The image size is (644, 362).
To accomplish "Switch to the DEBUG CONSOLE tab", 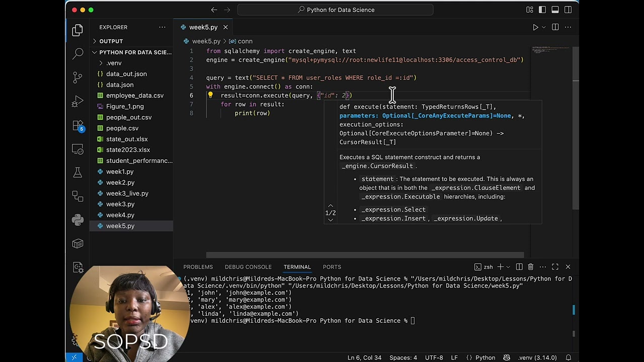I will (x=248, y=267).
